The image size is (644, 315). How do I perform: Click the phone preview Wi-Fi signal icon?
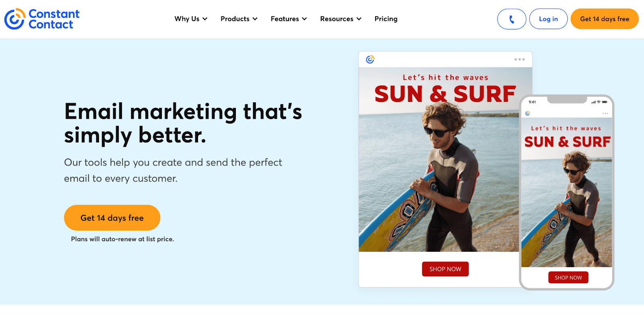click(x=599, y=102)
